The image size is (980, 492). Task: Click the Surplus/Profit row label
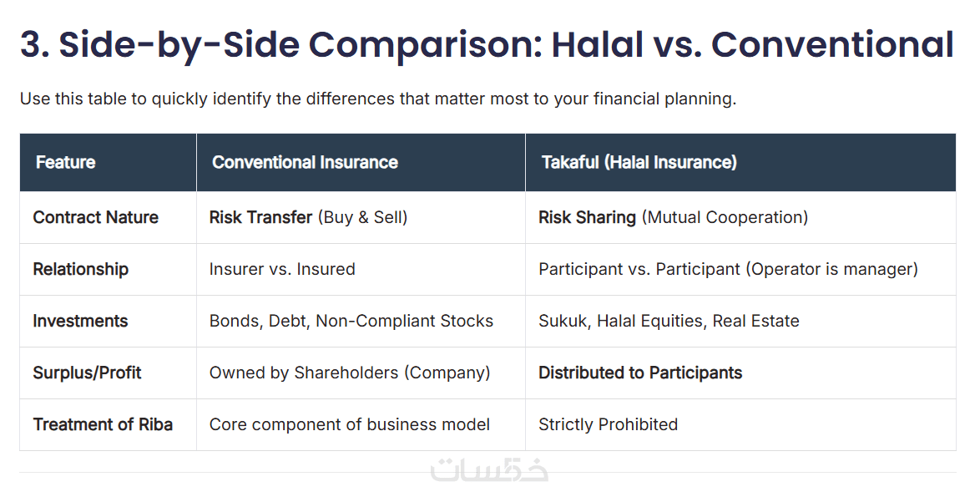(x=87, y=373)
